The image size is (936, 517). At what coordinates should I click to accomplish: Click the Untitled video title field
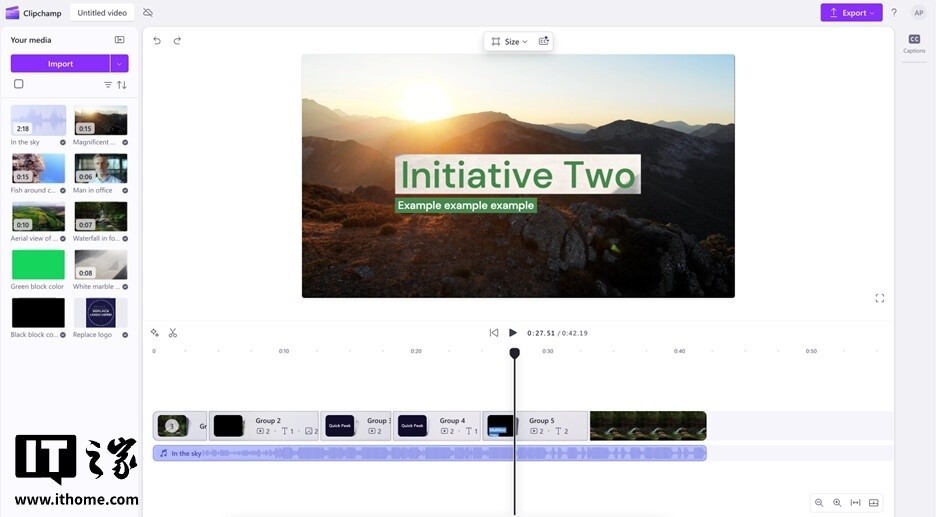click(x=103, y=13)
